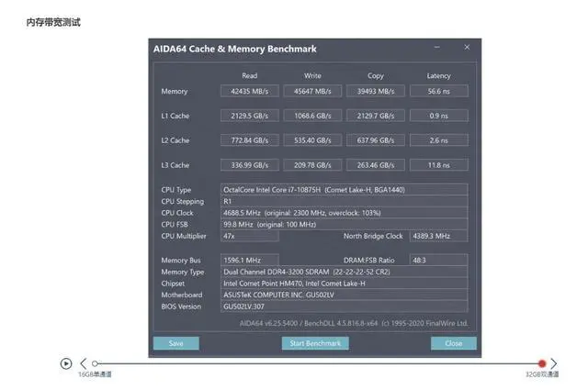The width and height of the screenshot is (588, 390).
Task: Click the 内存带宽测试 heading
Action: (53, 22)
